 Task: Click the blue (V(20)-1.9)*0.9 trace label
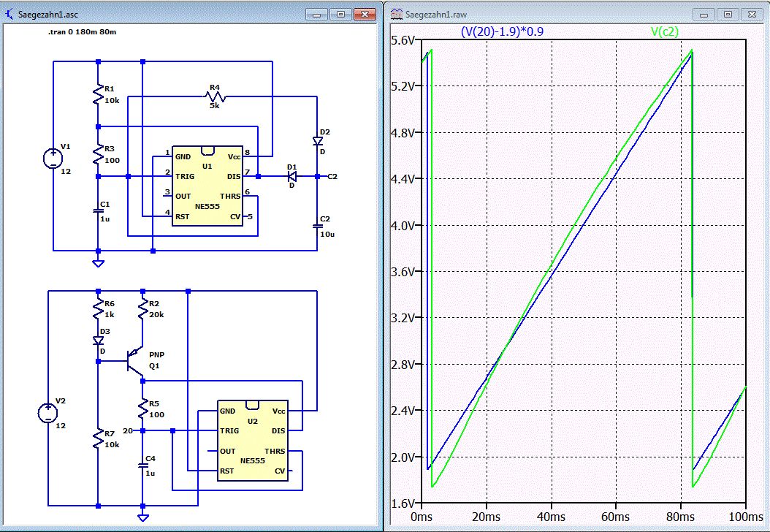pos(501,31)
